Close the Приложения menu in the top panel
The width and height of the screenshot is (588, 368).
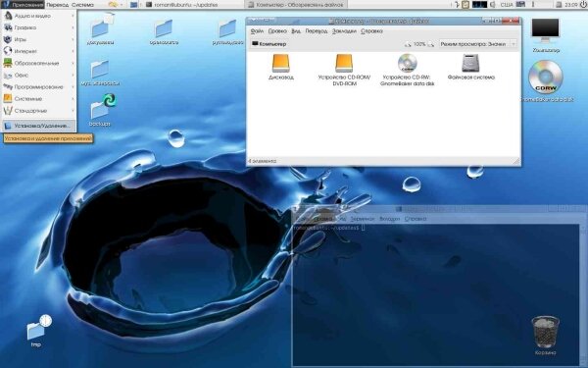[x=23, y=5]
